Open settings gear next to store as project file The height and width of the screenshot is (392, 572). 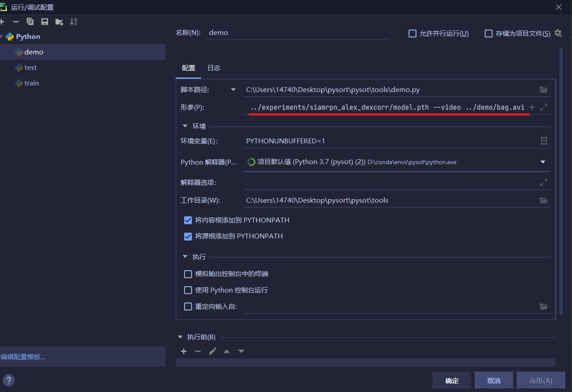click(558, 33)
